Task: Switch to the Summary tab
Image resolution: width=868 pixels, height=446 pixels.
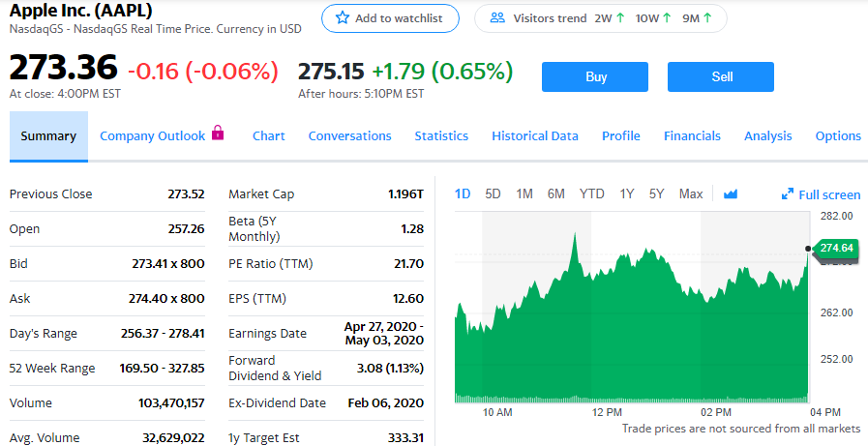Action: 48,136
